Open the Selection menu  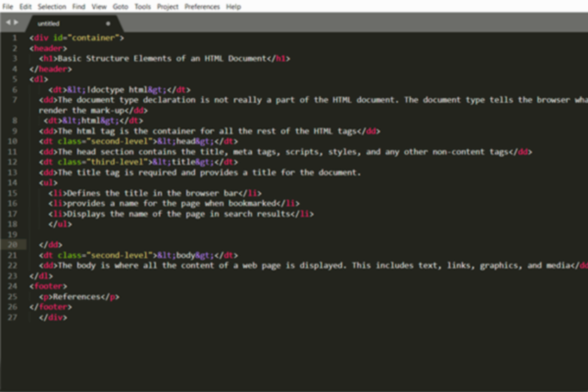click(51, 6)
